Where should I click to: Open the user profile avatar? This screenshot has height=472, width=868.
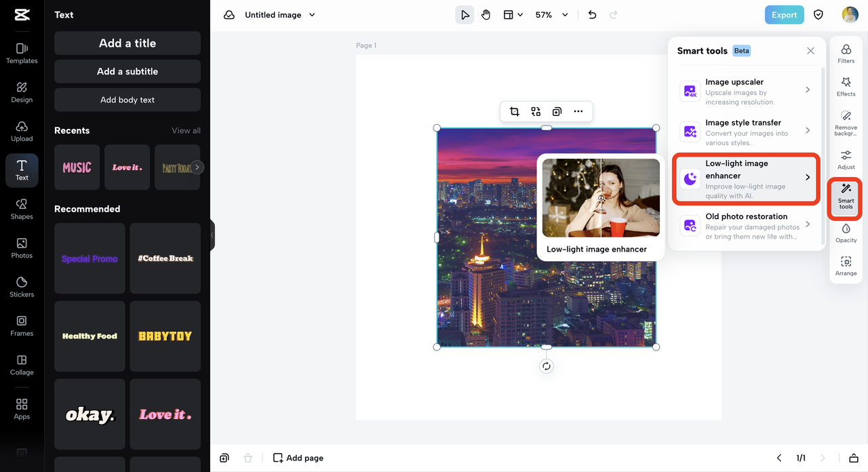click(x=850, y=15)
